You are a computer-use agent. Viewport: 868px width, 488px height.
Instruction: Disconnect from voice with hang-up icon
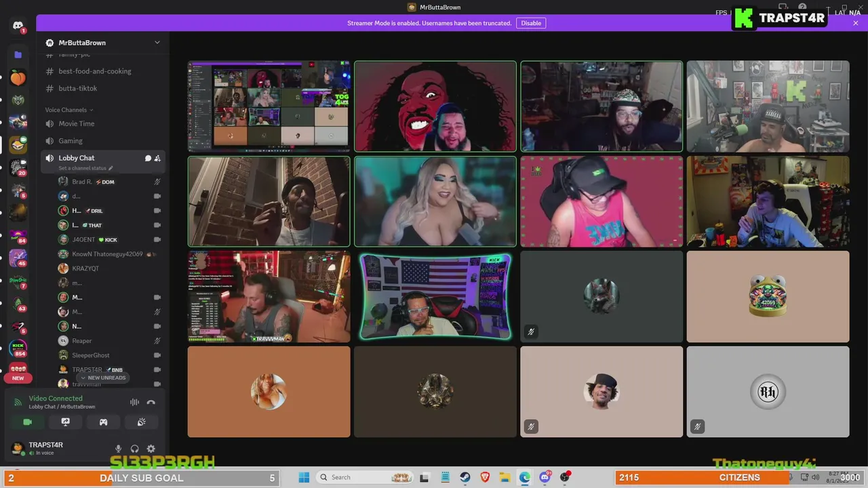[151, 402]
